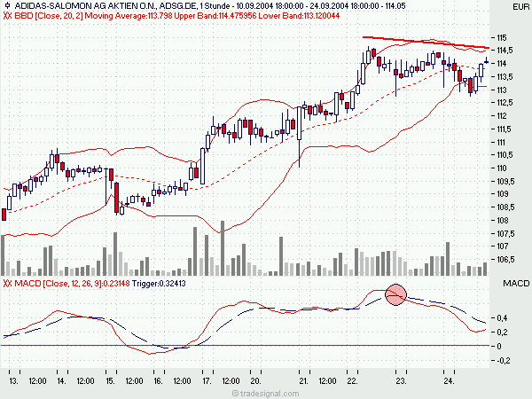Click the 106,5 price axis label
Viewport: 532px width, 399px height.
point(505,260)
